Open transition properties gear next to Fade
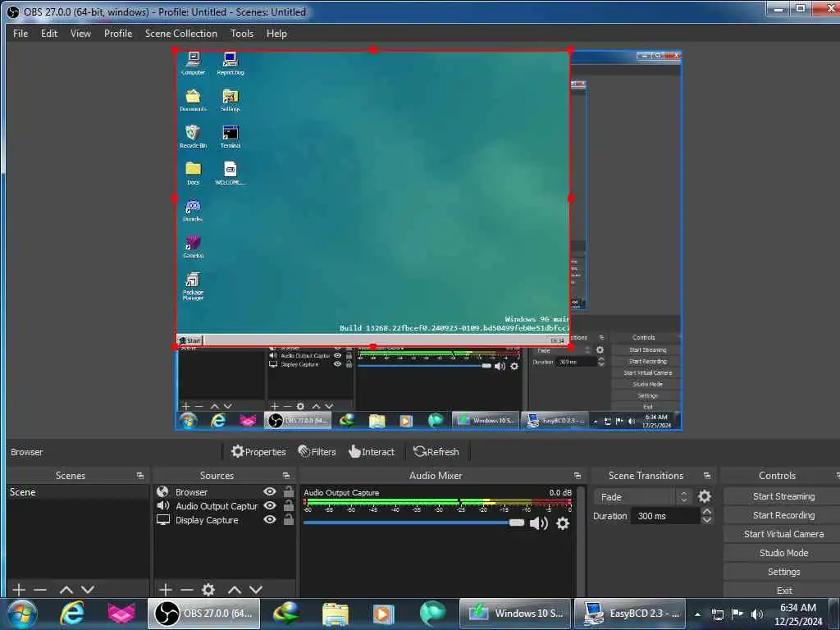Viewport: 840px width, 630px height. 705,496
